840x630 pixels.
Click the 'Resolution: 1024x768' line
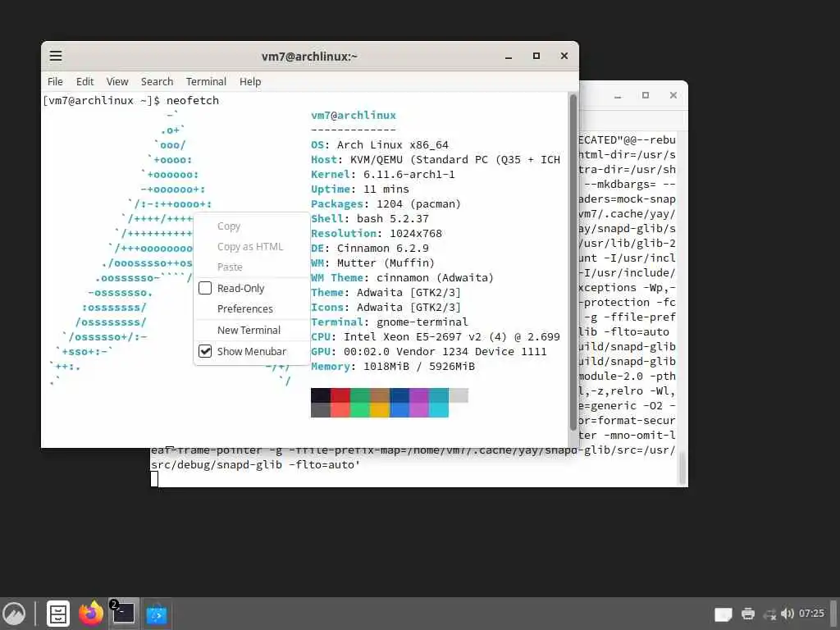tap(376, 233)
